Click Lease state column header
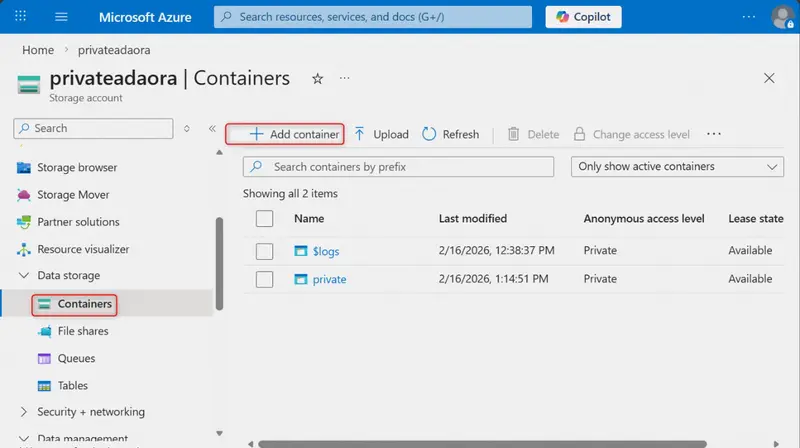800x448 pixels. (x=756, y=218)
